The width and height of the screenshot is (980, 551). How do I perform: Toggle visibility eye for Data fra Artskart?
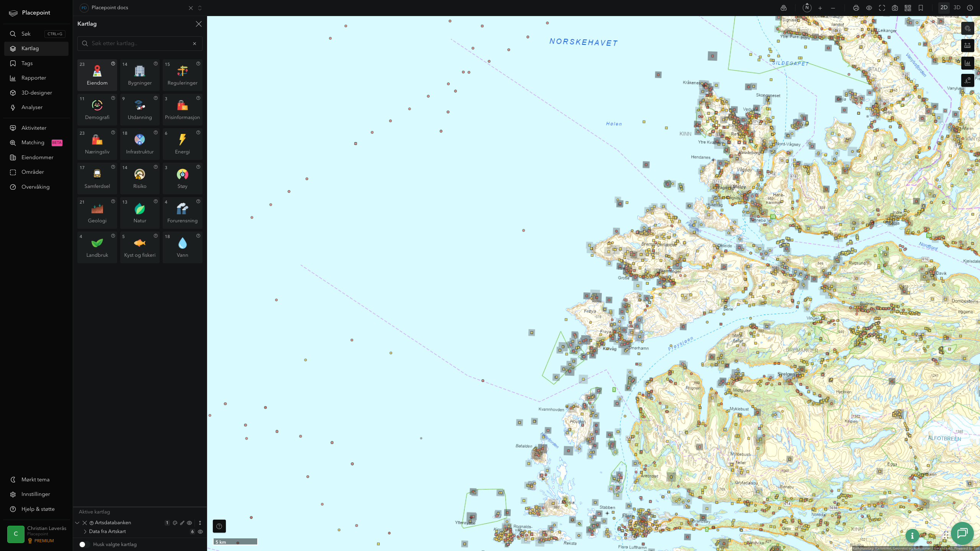coord(200,531)
